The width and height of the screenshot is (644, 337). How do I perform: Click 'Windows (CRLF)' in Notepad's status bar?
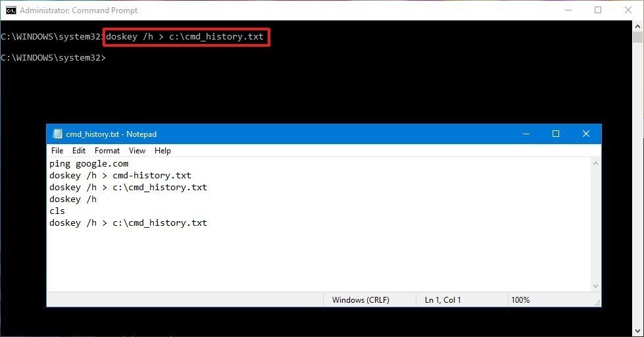(360, 299)
